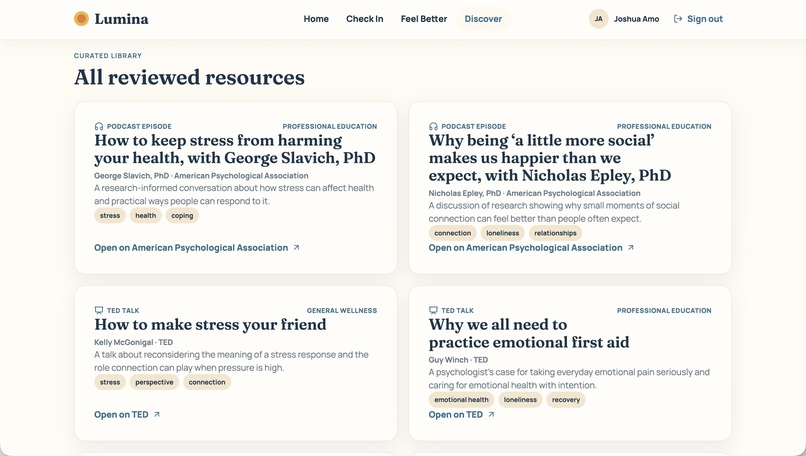The width and height of the screenshot is (806, 456).
Task: Open the 'a little more social' podcast title
Action: [550, 158]
